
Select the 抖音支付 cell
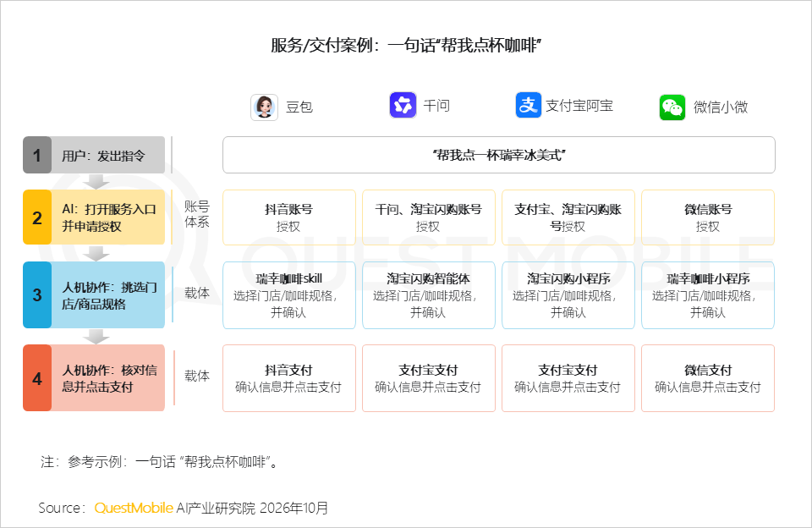point(289,378)
